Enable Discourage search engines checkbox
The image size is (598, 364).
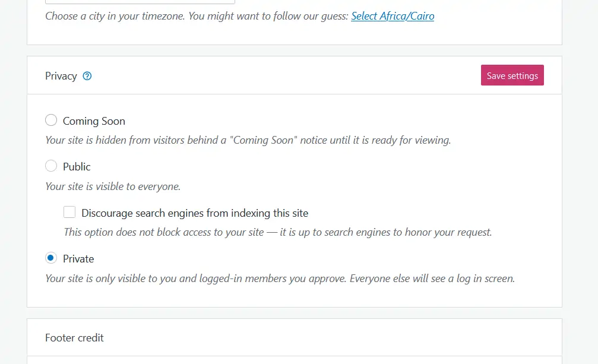pos(70,212)
